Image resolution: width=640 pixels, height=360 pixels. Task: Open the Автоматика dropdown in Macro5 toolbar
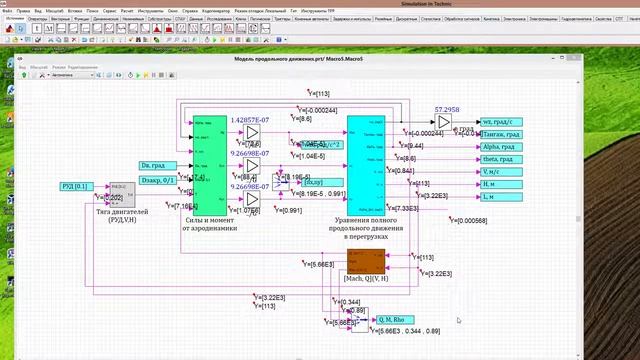click(x=72, y=75)
